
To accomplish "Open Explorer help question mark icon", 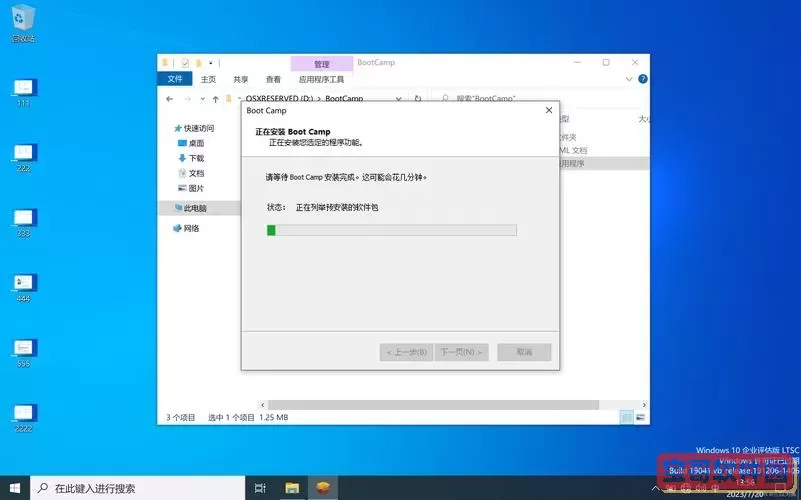I will click(643, 79).
